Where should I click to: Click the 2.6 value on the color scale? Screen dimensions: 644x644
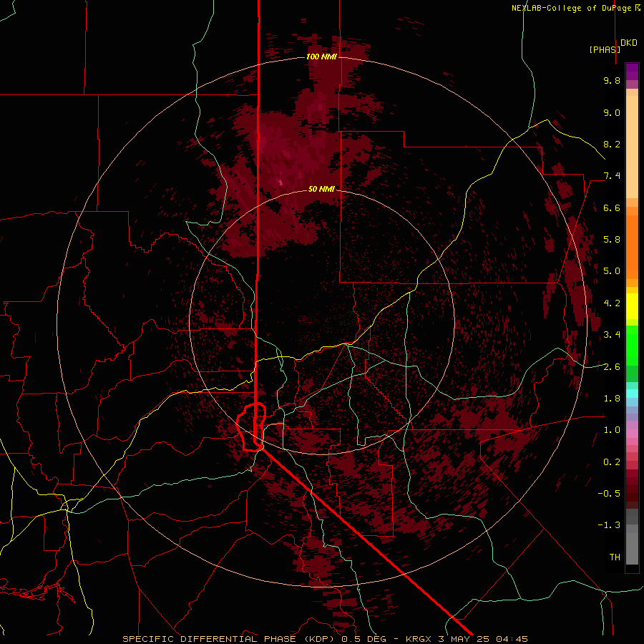[x=612, y=367]
